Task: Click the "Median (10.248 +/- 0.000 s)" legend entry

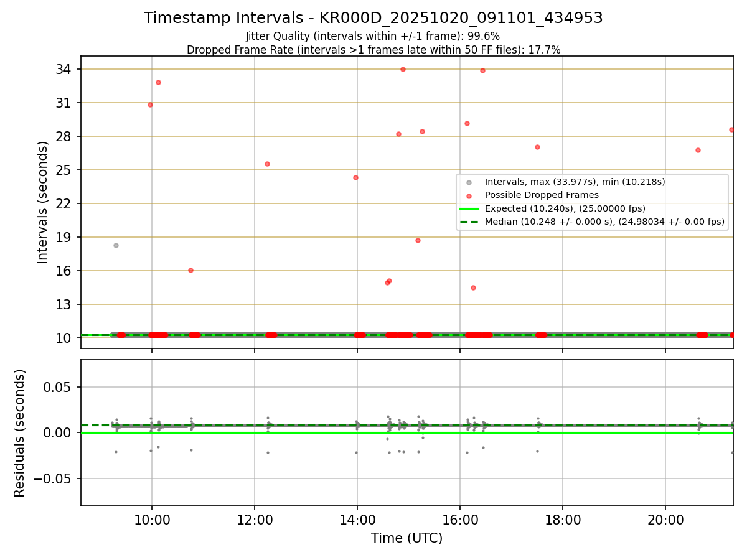Action: point(604,222)
